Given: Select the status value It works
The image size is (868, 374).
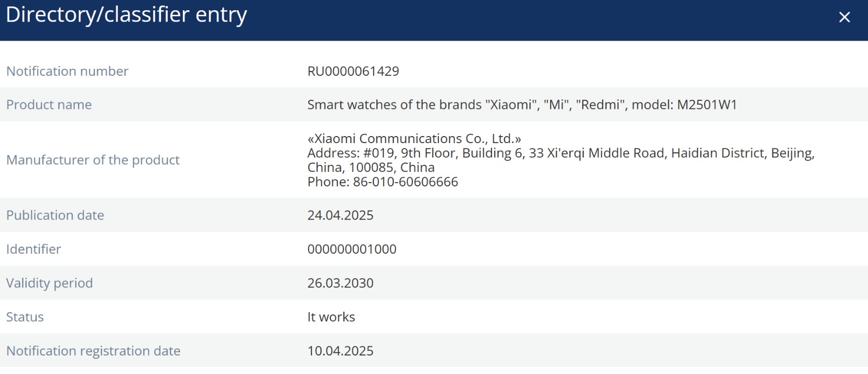Looking at the screenshot, I should 331,317.
